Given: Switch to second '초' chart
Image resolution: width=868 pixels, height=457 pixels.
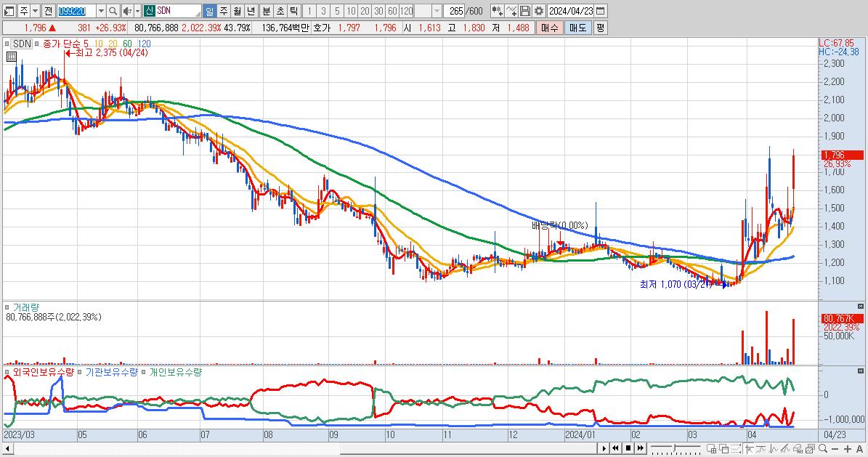Looking at the screenshot, I should 280,10.
